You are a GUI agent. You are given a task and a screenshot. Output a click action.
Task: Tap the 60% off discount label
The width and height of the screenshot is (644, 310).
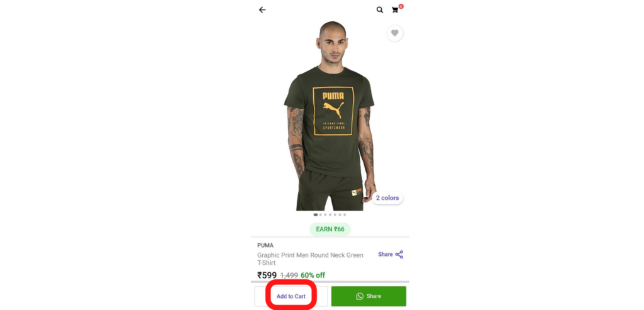[313, 275]
